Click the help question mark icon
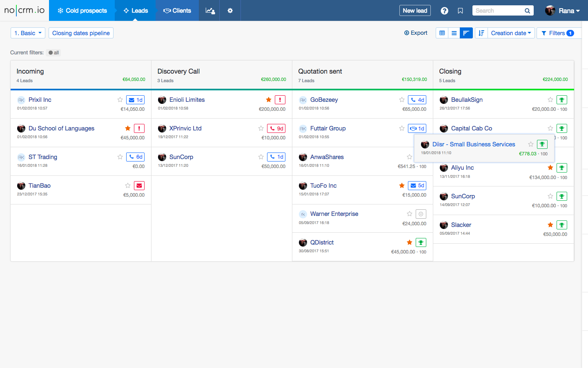This screenshot has height=368, width=588. [x=444, y=11]
